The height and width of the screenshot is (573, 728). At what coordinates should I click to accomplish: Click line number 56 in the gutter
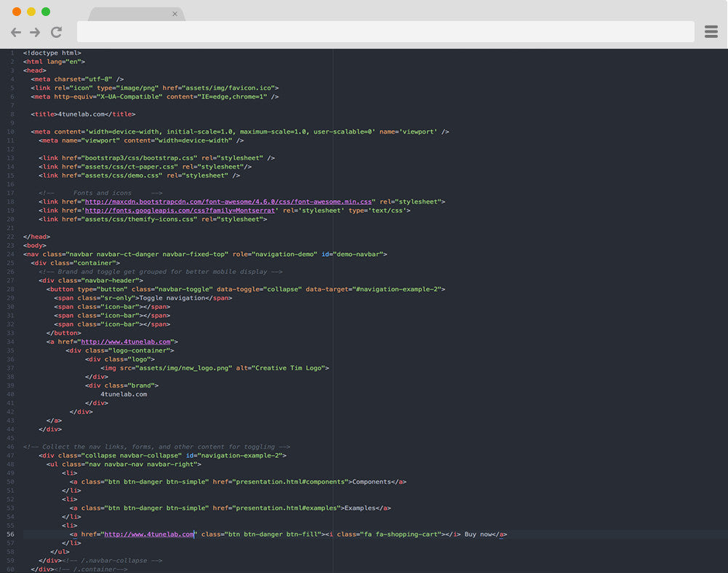point(11,534)
